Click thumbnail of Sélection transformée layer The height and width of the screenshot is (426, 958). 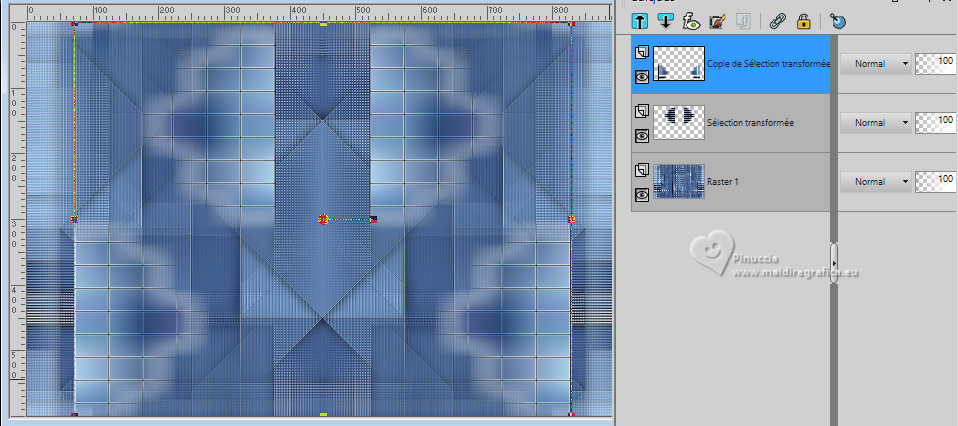pyautogui.click(x=679, y=123)
